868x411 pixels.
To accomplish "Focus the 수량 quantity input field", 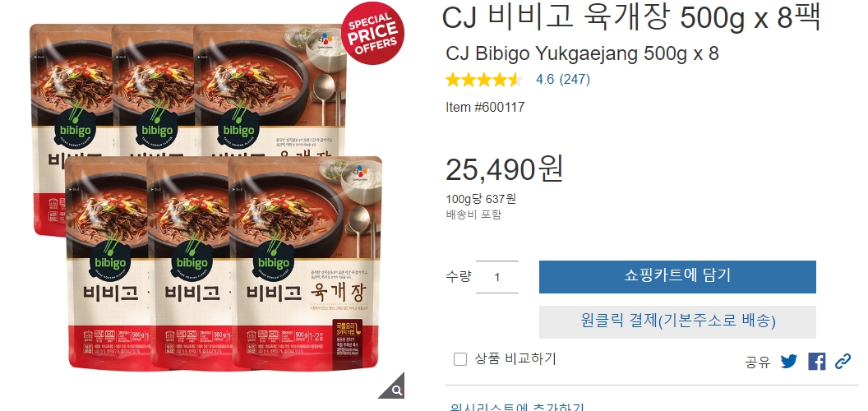I will click(497, 277).
